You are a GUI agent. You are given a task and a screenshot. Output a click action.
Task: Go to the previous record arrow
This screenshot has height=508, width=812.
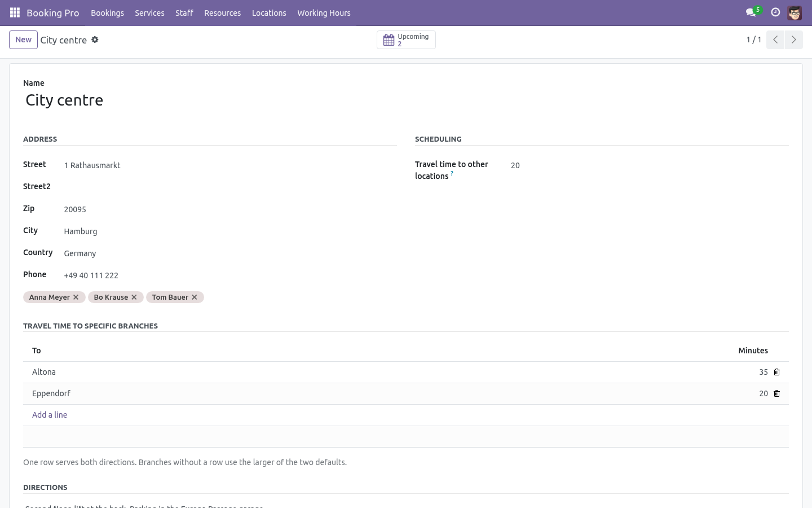click(x=775, y=40)
